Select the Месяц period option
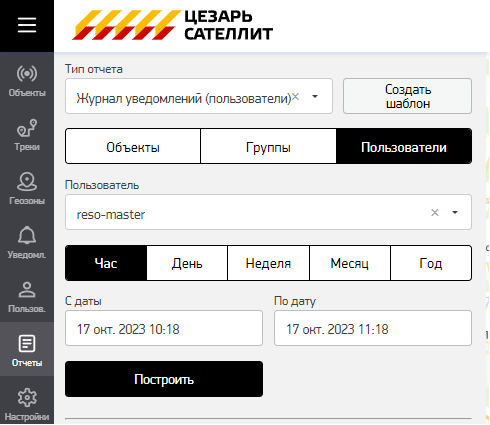490x425 pixels. pos(350,263)
